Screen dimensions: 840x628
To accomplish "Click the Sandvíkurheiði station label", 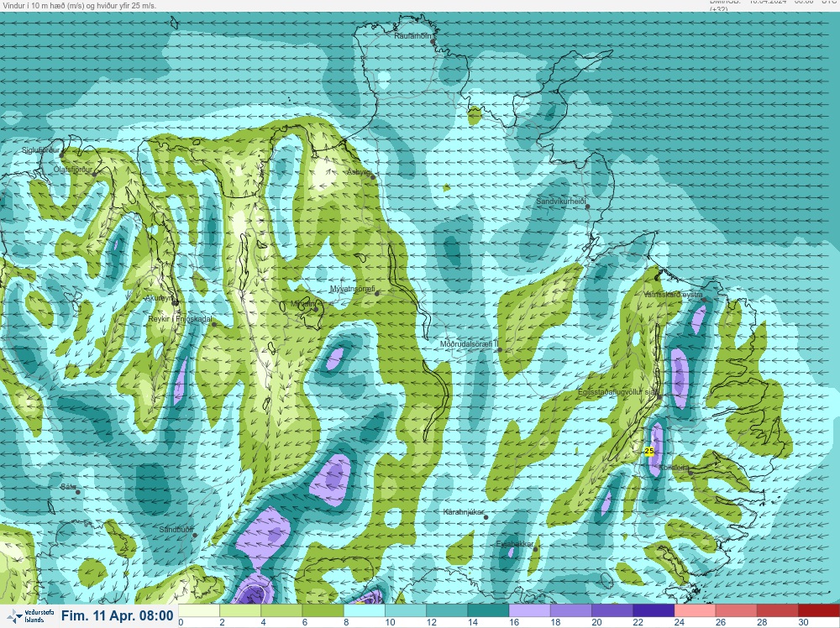I will 561,201.
